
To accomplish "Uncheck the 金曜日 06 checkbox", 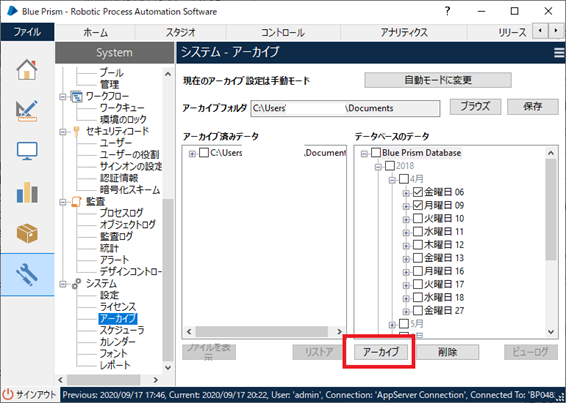I will click(418, 192).
